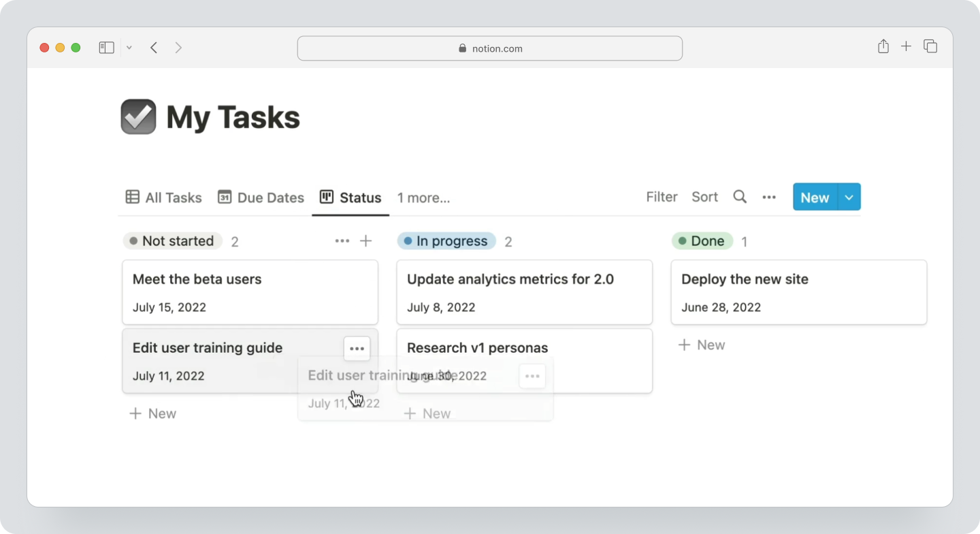This screenshot has width=980, height=534.
Task: Select the table icon next to All Tasks
Action: 132,197
